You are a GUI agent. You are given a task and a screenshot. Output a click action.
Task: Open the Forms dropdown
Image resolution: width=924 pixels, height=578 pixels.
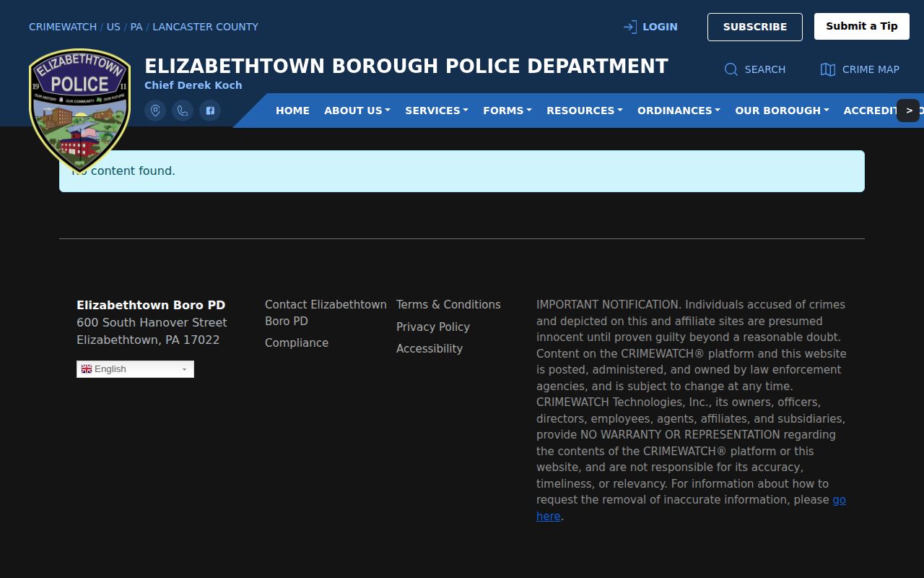(x=507, y=111)
